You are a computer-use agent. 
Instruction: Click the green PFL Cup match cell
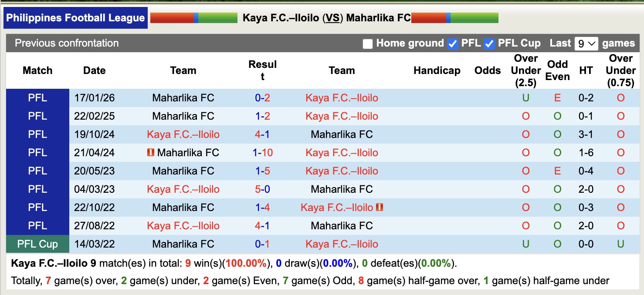point(37,244)
